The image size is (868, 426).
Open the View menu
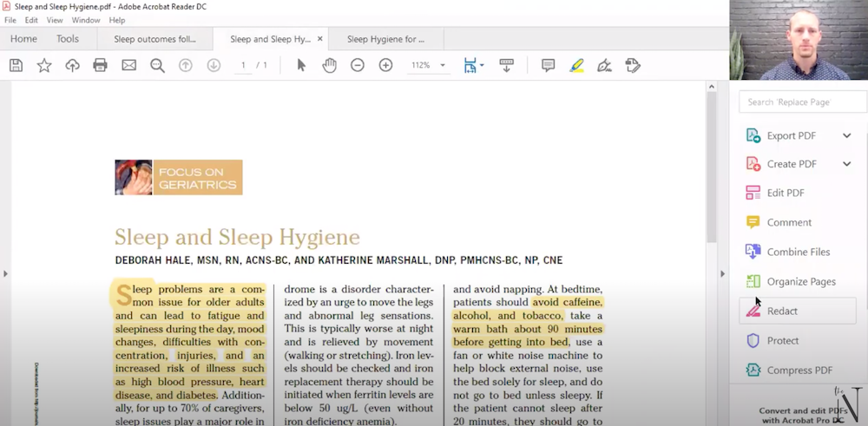tap(55, 20)
